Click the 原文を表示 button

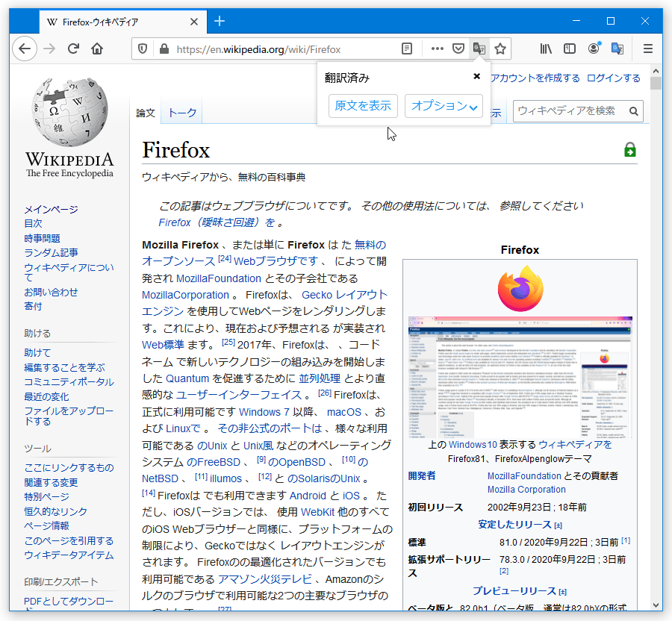coord(363,106)
